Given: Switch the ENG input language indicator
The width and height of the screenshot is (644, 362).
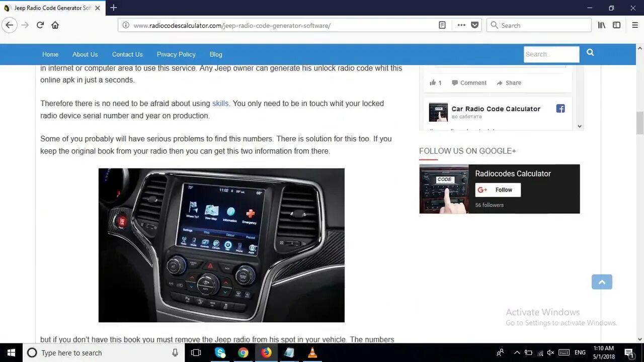Looking at the screenshot, I should click(x=580, y=352).
